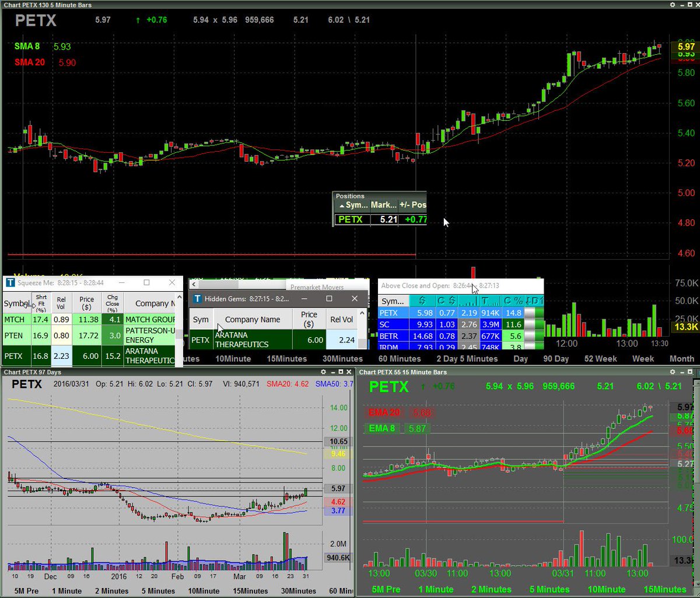Click SMA 8 indicator label on main chart
Viewport: 700px width, 598px height.
27,46
